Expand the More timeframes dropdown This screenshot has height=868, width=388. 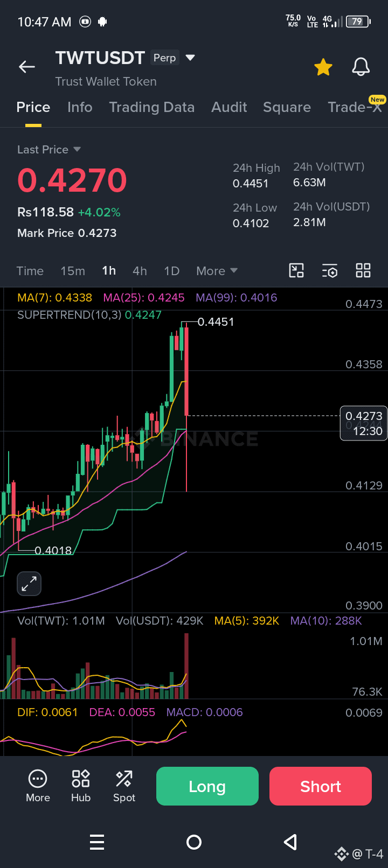coord(217,271)
